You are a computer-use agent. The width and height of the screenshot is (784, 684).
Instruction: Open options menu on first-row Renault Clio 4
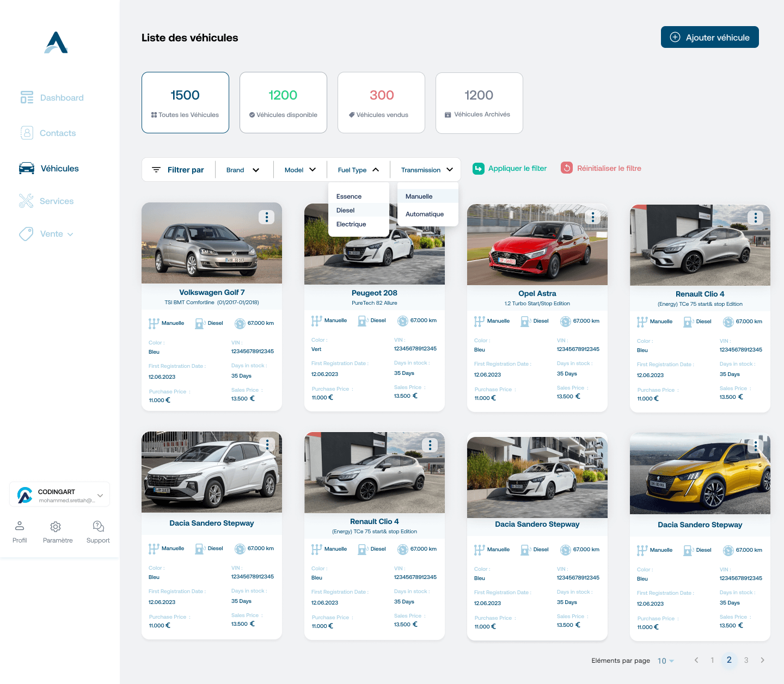pos(756,218)
